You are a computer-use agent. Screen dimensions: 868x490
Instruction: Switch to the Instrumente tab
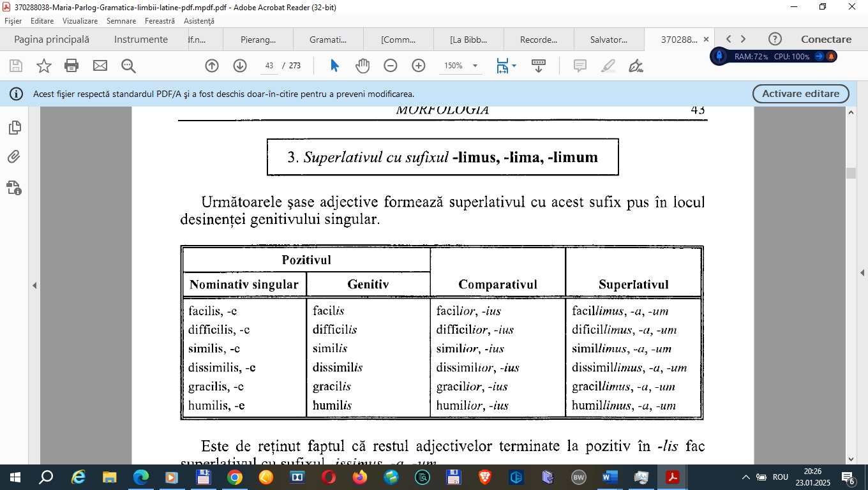click(x=141, y=40)
